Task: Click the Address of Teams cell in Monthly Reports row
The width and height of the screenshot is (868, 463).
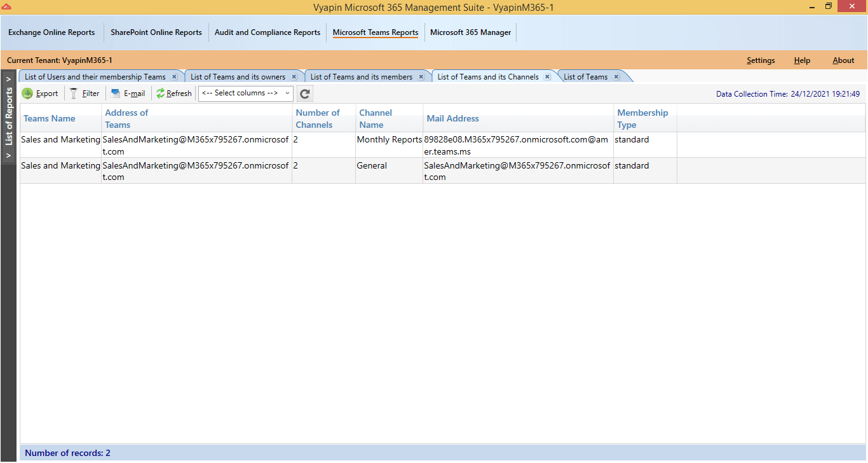Action: (197, 145)
